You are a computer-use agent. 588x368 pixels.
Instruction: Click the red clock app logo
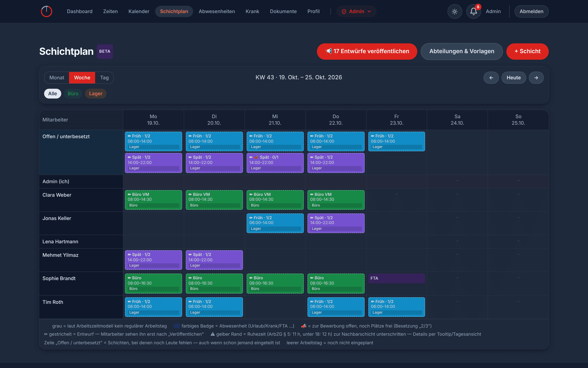(46, 11)
